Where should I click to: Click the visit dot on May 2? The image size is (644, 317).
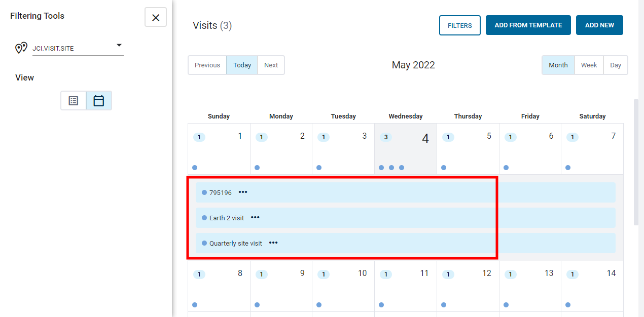[x=257, y=168]
